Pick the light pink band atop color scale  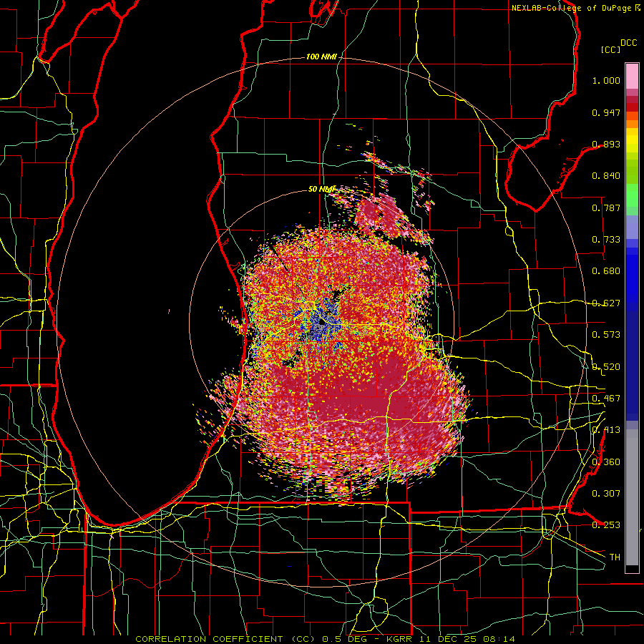[632, 76]
